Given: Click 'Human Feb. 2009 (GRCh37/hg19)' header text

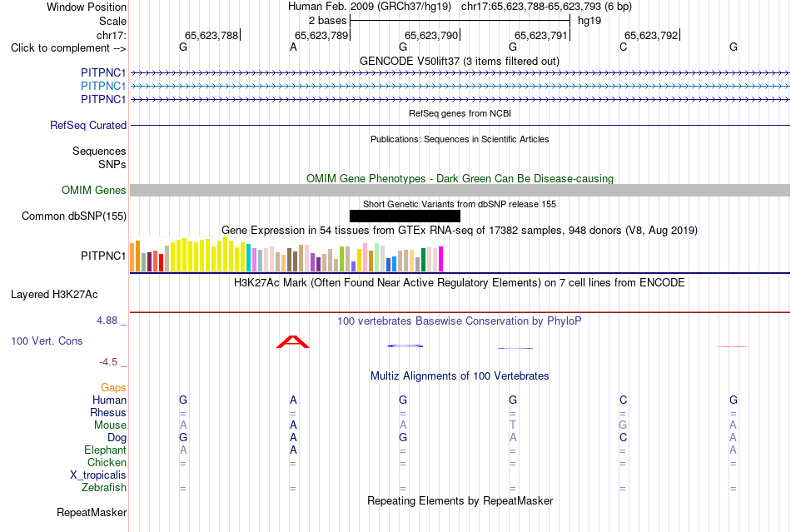Looking at the screenshot, I should tap(369, 7).
